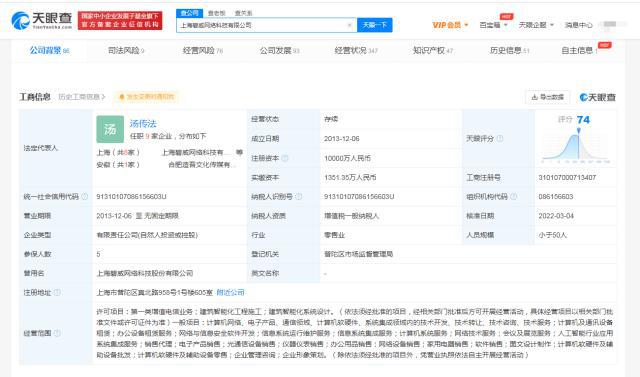Image resolution: width=640 pixels, height=377 pixels.
Task: Select the 查老板 search tab
Action: (216, 13)
